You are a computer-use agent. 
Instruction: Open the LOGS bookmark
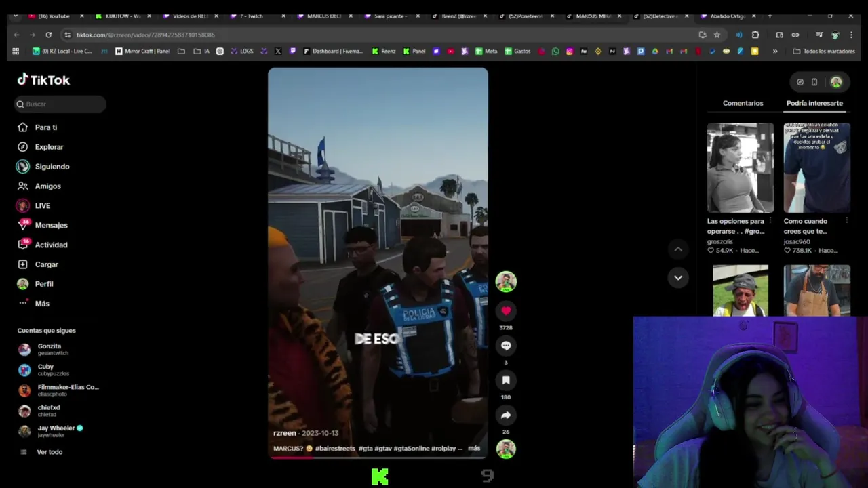click(x=242, y=51)
